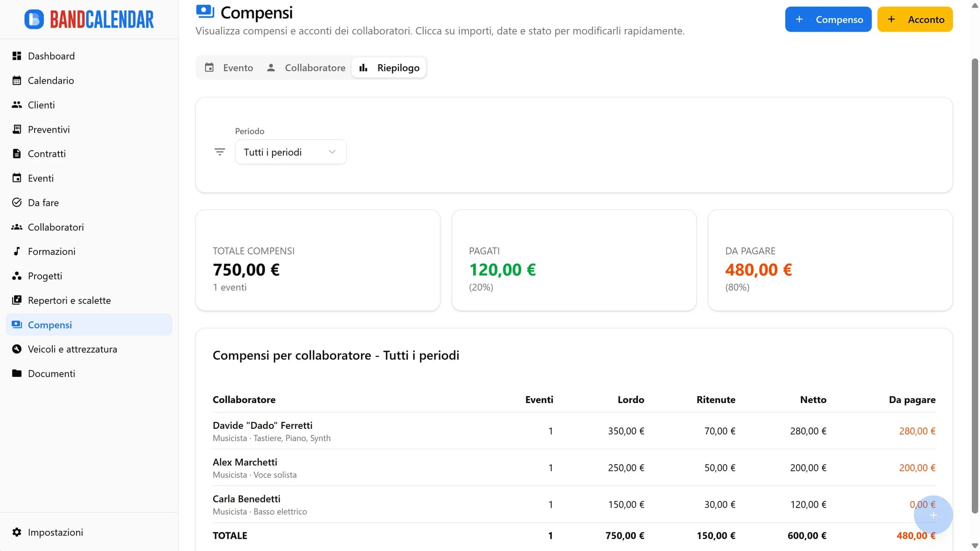Click the blue Compenso button
The image size is (980, 551).
point(828,19)
